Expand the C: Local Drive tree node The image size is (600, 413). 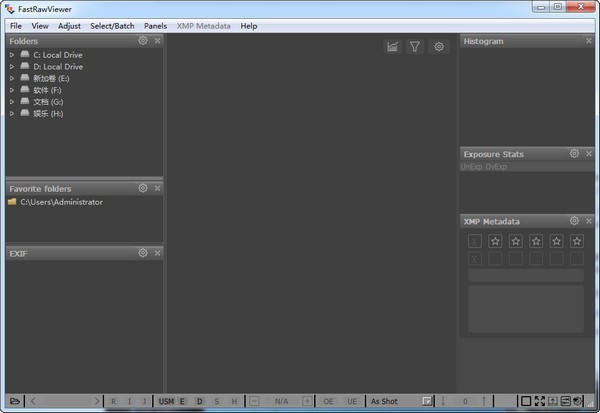pyautogui.click(x=12, y=55)
